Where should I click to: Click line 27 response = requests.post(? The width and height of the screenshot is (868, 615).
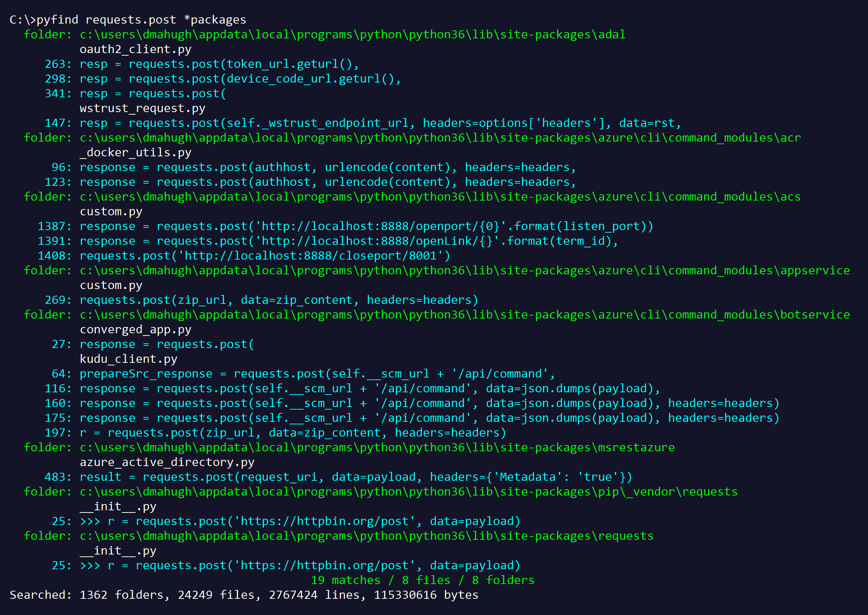(x=153, y=345)
